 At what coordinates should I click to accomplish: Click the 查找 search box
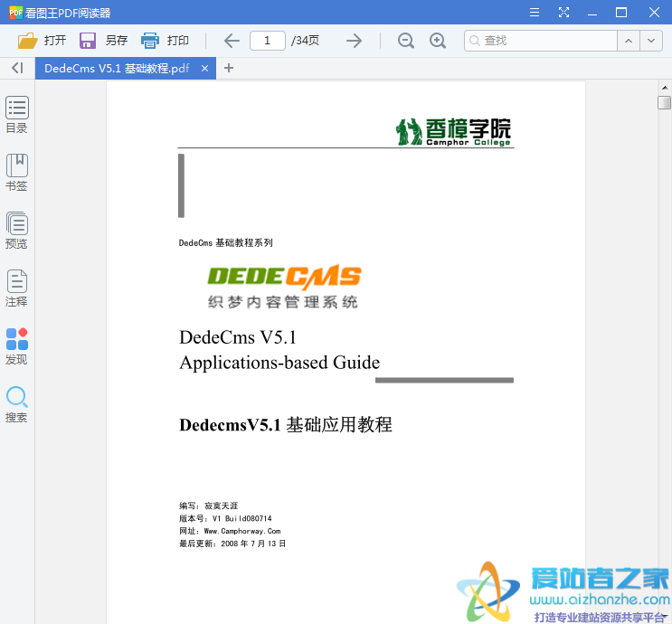pos(541,41)
